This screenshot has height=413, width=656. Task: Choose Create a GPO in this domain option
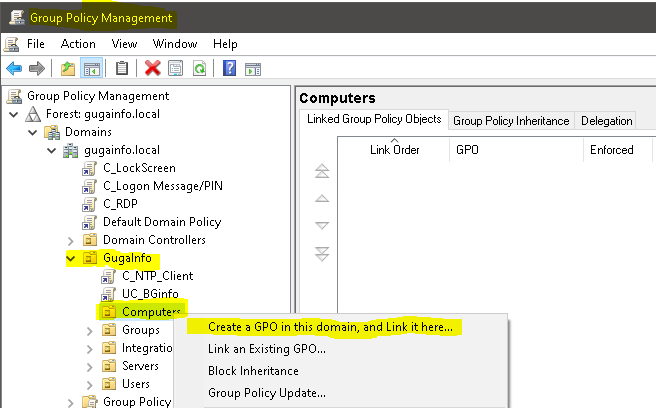330,327
